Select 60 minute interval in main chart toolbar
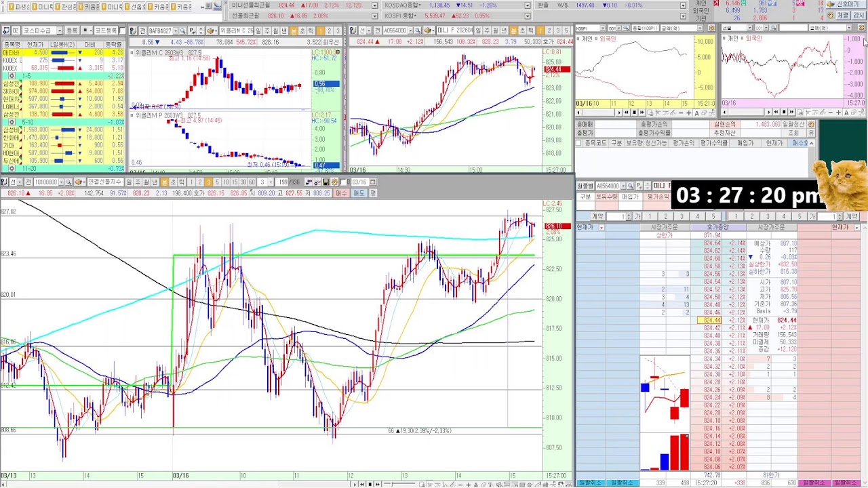Image resolution: width=868 pixels, height=488 pixels. point(252,182)
